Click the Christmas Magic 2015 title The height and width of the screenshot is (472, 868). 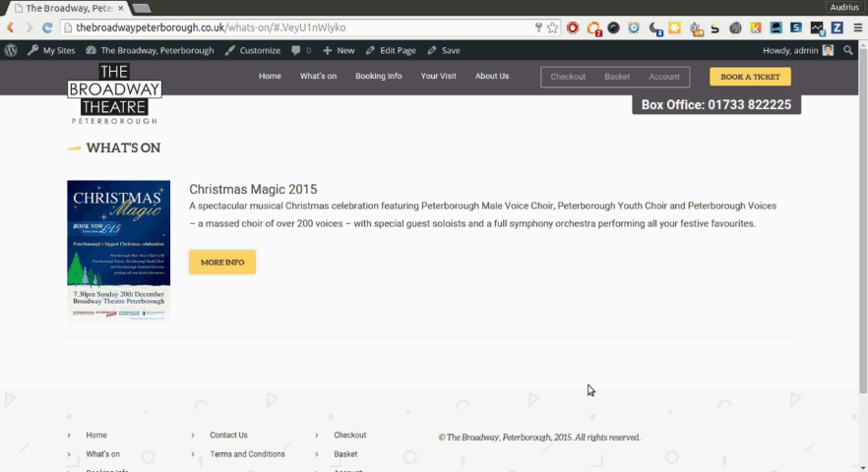253,189
